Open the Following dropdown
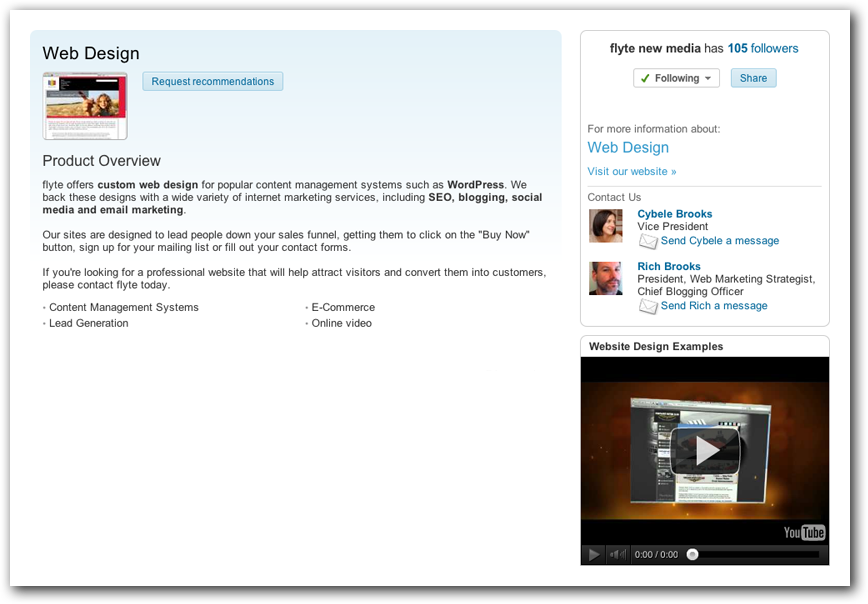 coord(676,78)
